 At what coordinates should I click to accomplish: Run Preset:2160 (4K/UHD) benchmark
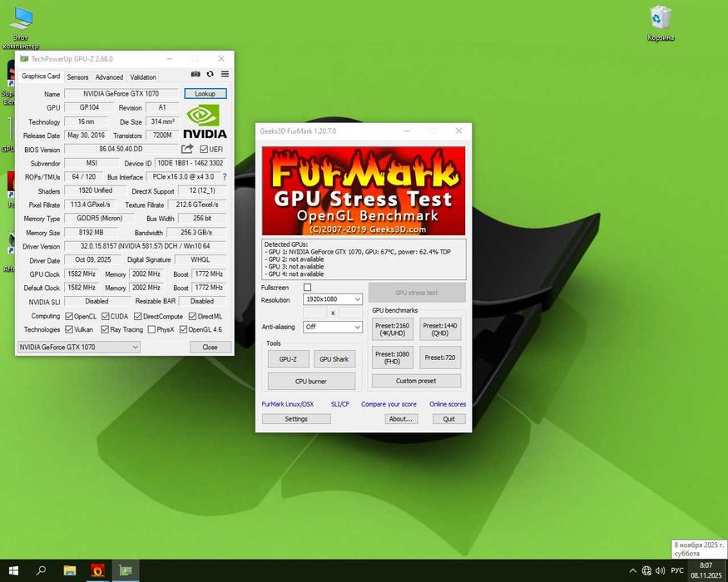[x=393, y=329]
